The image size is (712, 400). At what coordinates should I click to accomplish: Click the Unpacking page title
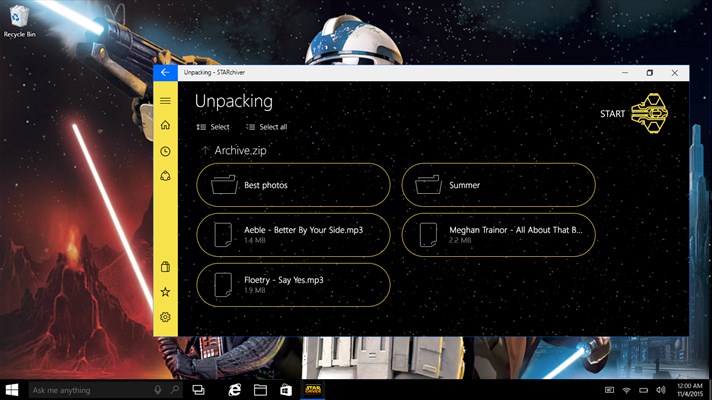pos(234,101)
